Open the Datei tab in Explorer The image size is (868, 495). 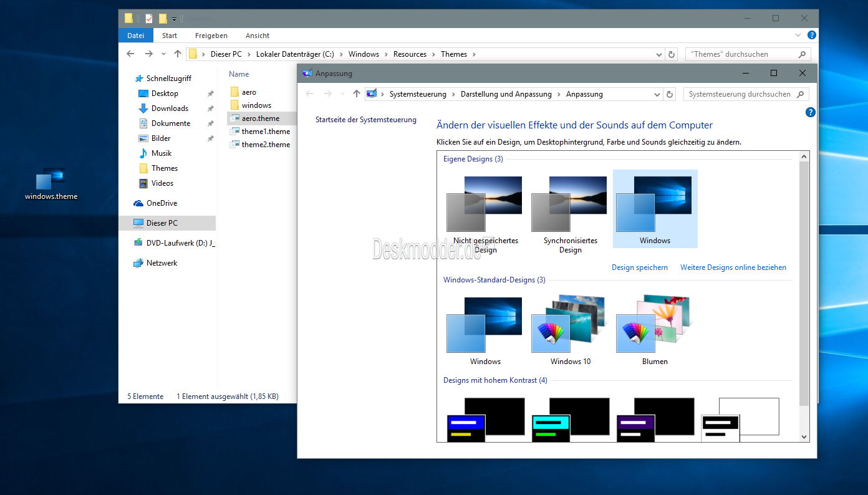(x=136, y=36)
